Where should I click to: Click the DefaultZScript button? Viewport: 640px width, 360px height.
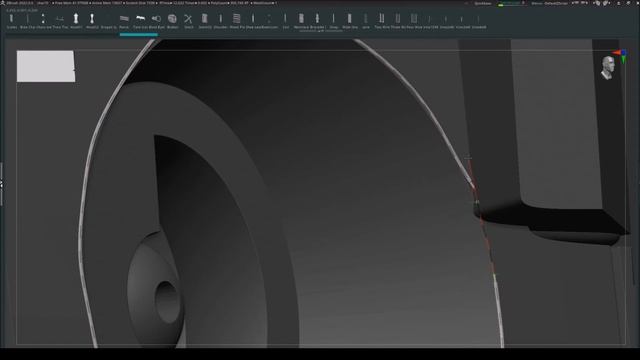click(556, 3)
